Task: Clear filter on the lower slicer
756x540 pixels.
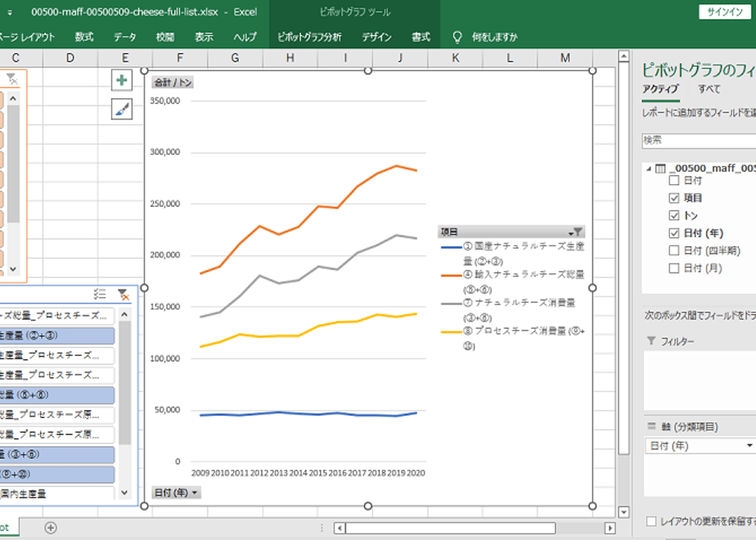Action: point(124,294)
